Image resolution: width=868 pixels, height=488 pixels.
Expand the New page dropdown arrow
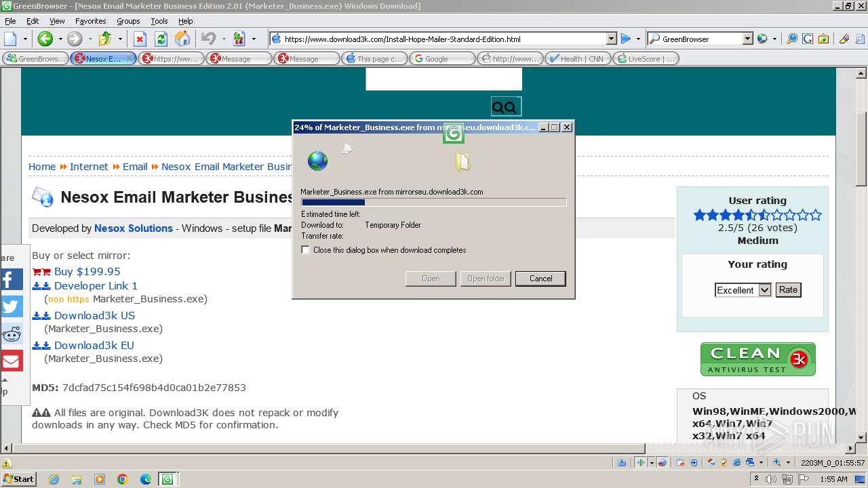(25, 39)
